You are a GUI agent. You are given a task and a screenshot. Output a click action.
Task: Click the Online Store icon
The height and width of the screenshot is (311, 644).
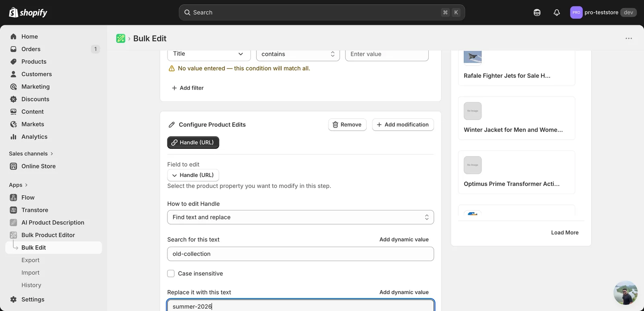[x=13, y=166]
